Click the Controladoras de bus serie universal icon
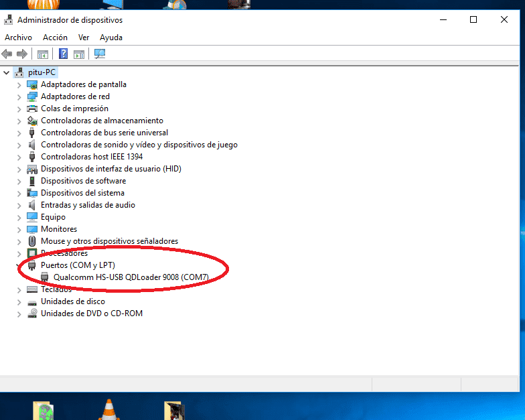 [32, 133]
